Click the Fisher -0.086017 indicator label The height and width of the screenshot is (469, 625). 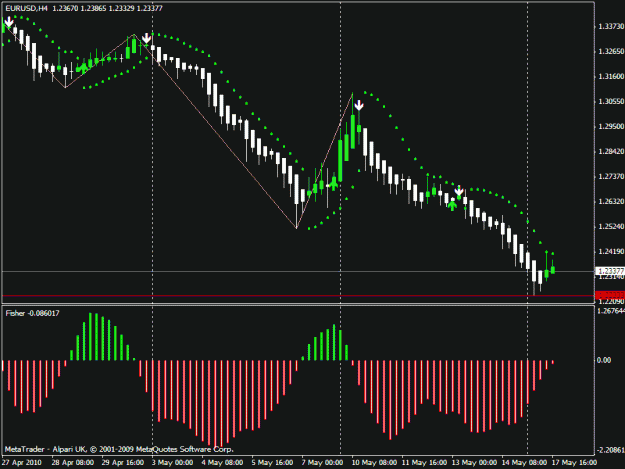point(32,313)
